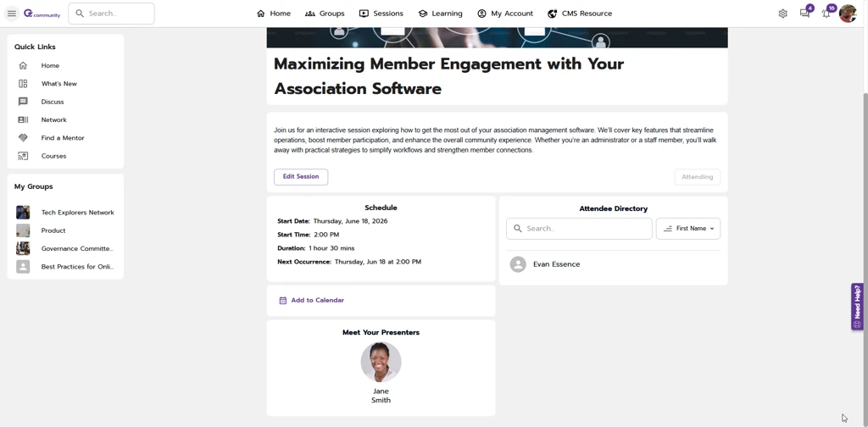Click the settings gear icon
868x427 pixels.
782,14
